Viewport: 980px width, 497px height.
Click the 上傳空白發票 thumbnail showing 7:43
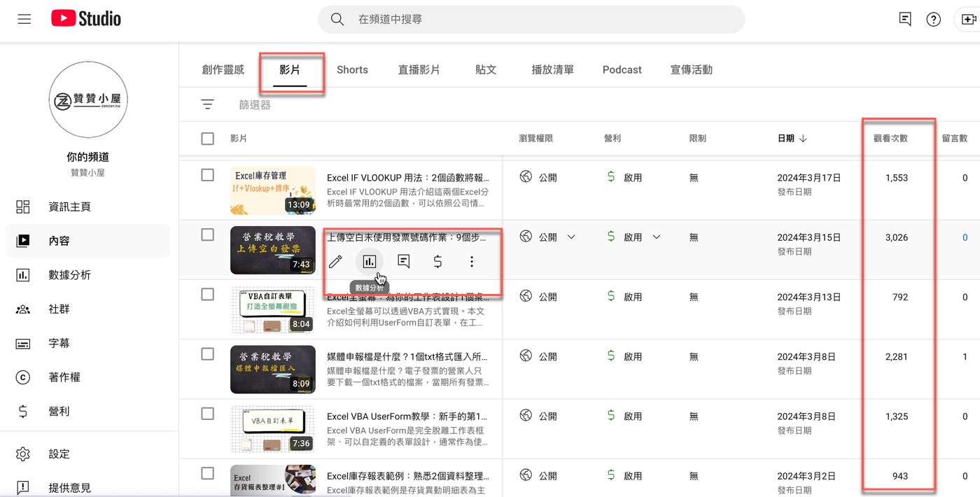[x=273, y=250]
